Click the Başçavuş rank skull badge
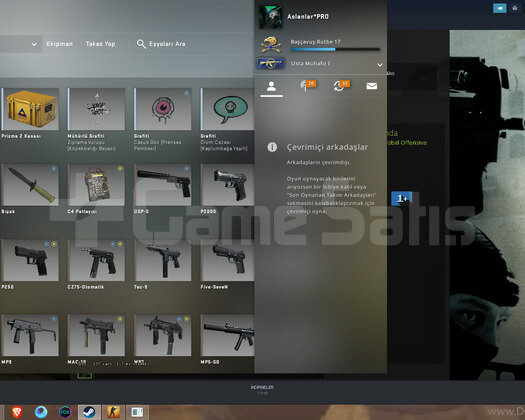Image resolution: width=525 pixels, height=420 pixels. click(x=271, y=45)
